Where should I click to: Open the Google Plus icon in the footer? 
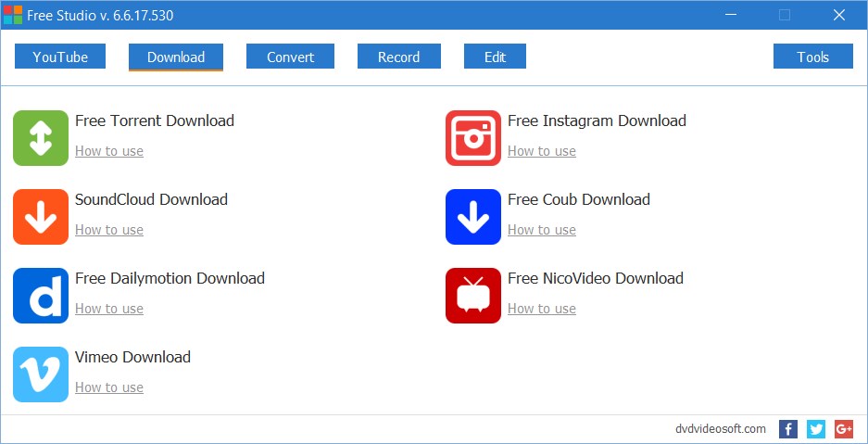844,429
